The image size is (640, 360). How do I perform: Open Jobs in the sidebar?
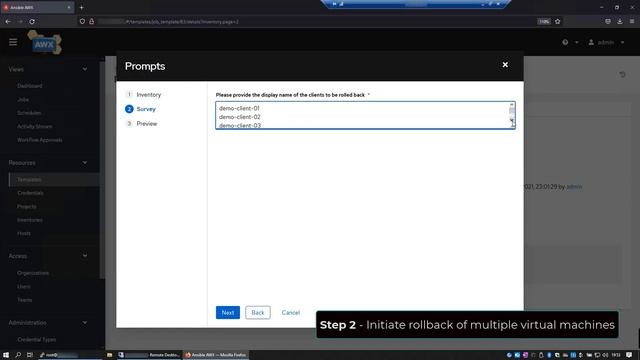pos(23,100)
